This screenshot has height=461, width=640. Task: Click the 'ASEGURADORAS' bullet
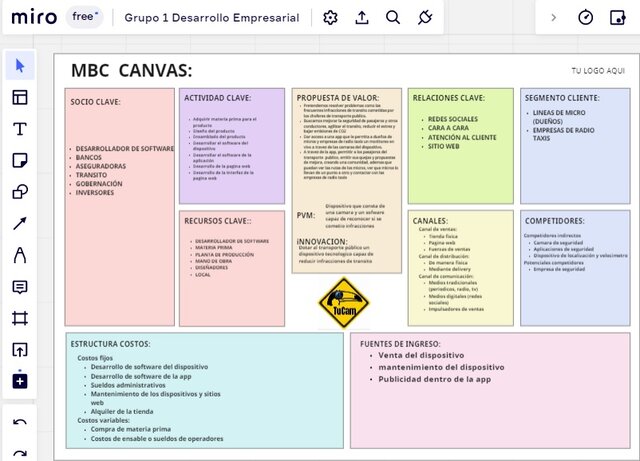[101, 166]
